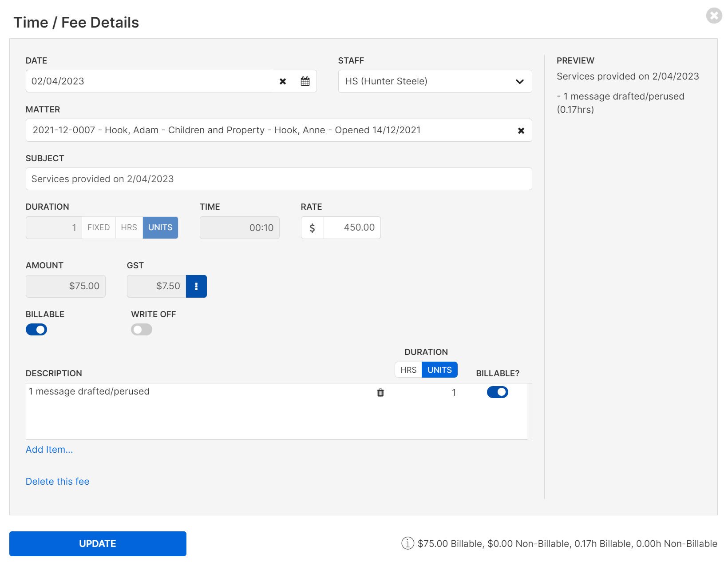Click the preview text 'Services provided on 2/04/2023'
This screenshot has height=566, width=728.
(x=628, y=76)
